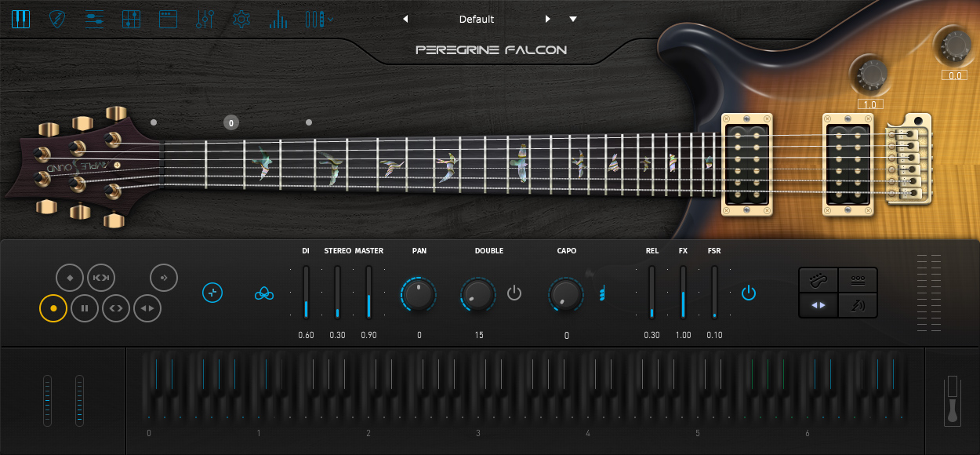Click the blue crosshair add icon
This screenshot has width=980, height=455.
point(212,293)
